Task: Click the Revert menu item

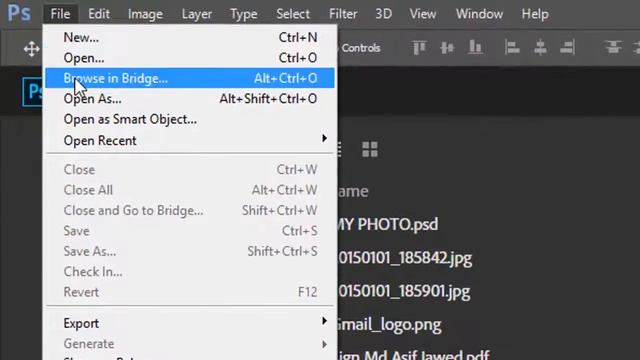Action: pos(190,292)
